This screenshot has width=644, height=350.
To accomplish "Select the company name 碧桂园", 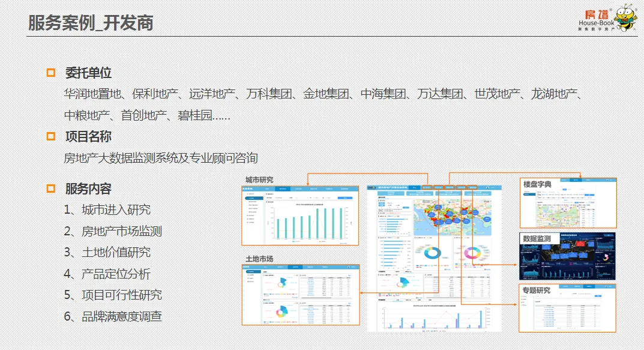I will coord(195,115).
